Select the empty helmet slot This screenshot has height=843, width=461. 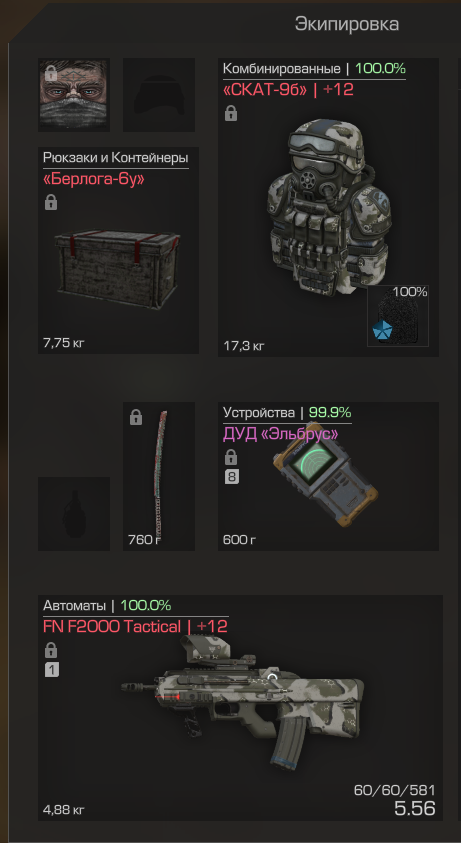159,95
